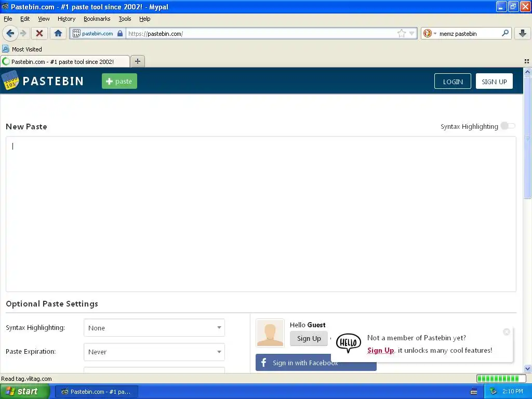Open the Edit menu
Image resolution: width=532 pixels, height=399 pixels.
(25, 19)
